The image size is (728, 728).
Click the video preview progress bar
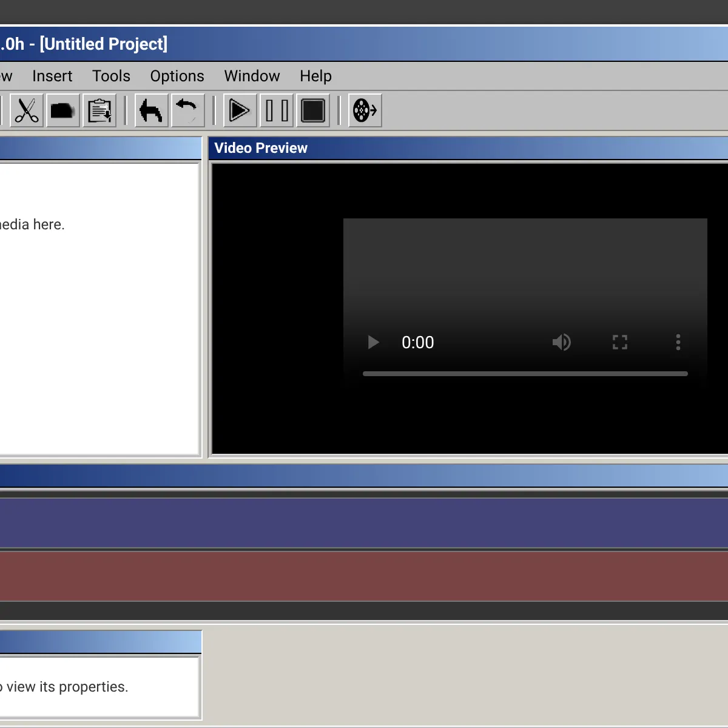[x=525, y=374]
